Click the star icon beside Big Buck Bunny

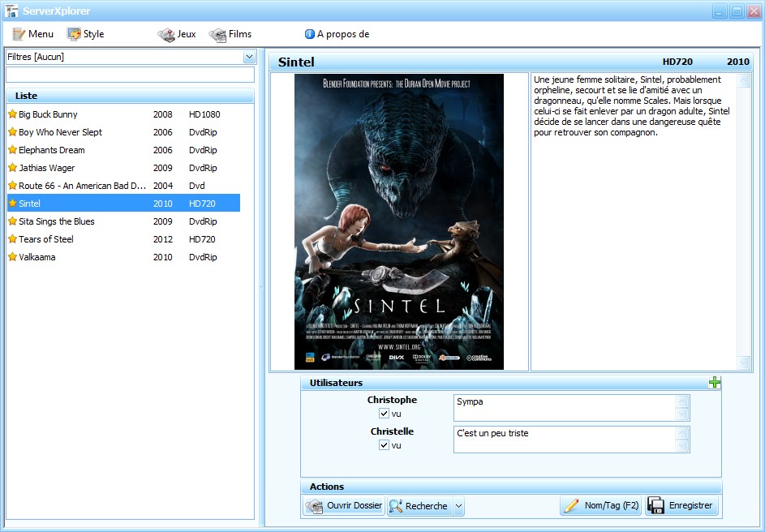coord(13,114)
